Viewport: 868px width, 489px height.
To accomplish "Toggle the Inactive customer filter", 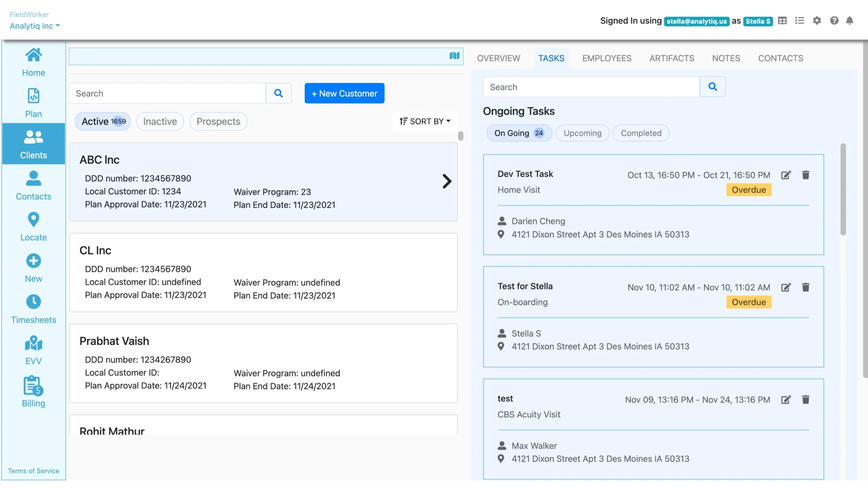I will (x=160, y=121).
